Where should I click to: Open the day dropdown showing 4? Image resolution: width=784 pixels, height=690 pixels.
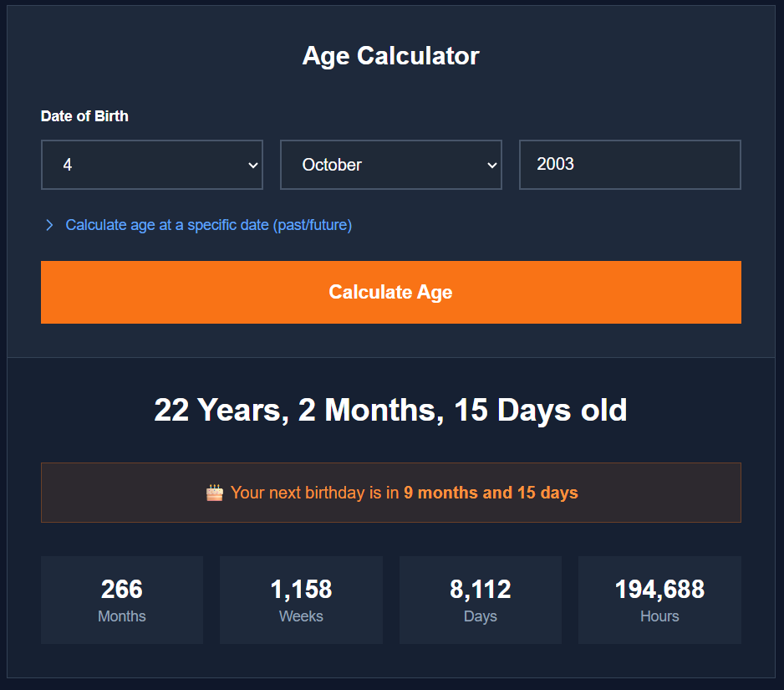(x=152, y=165)
